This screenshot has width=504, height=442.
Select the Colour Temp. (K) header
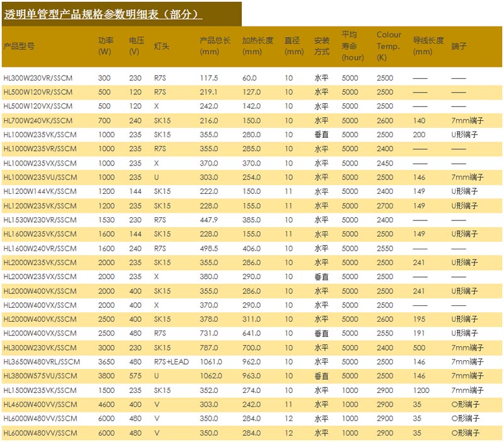tap(389, 46)
